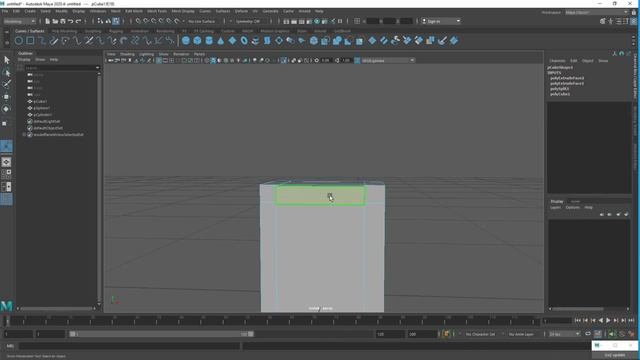
Task: Click the New scene icon
Action: pyautogui.click(x=48, y=21)
